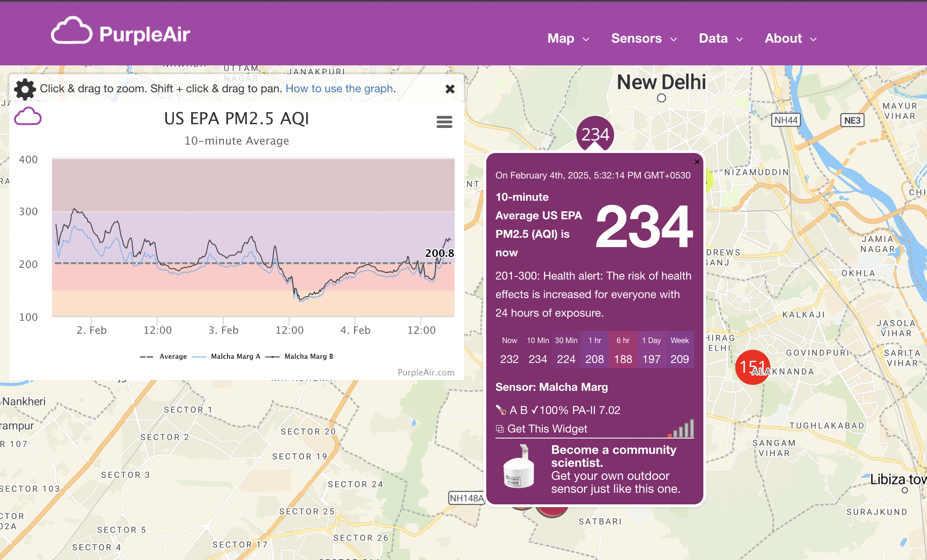Open How to use the graph link
927x560 pixels.
coord(339,89)
